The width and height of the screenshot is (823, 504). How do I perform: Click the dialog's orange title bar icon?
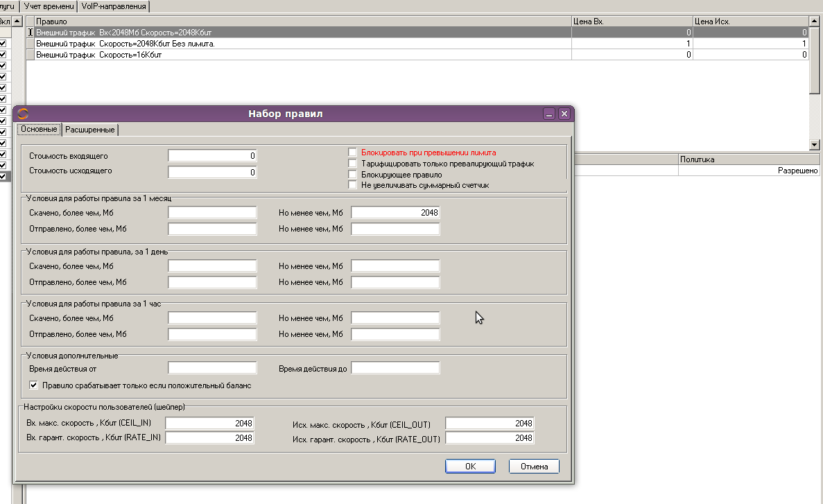coord(22,114)
